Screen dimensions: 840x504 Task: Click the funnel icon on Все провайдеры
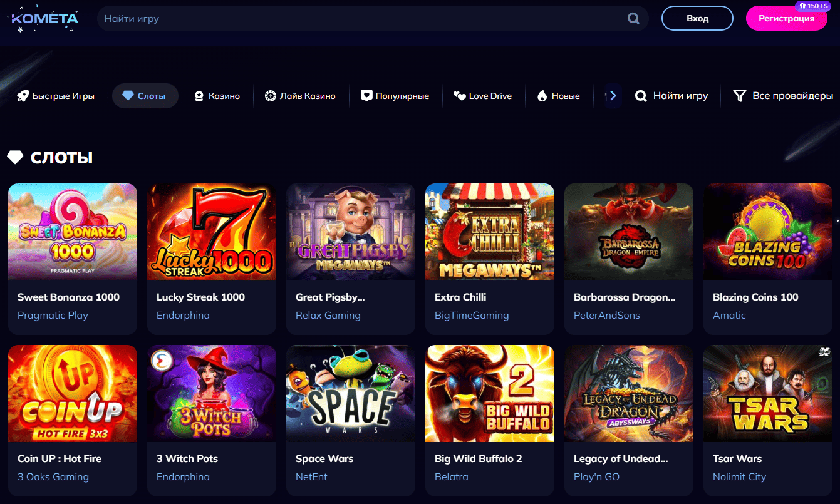(x=741, y=95)
